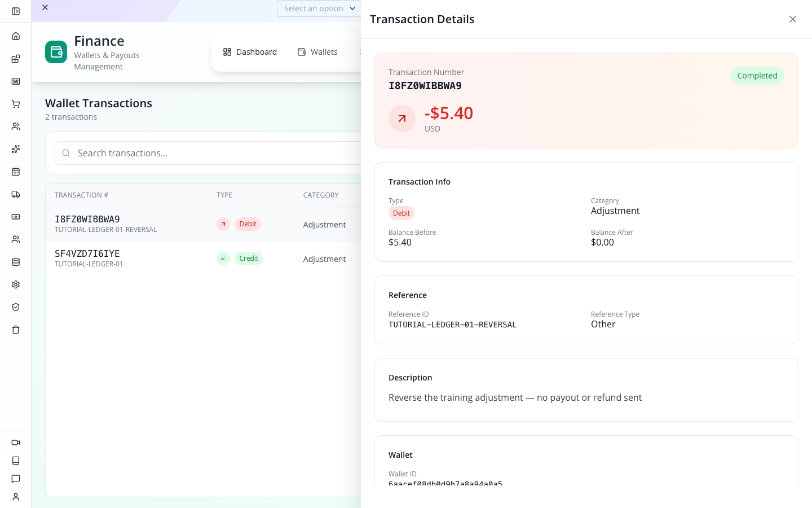Image resolution: width=812 pixels, height=508 pixels.
Task: Click the Balance Before value $5.40
Action: pos(400,242)
